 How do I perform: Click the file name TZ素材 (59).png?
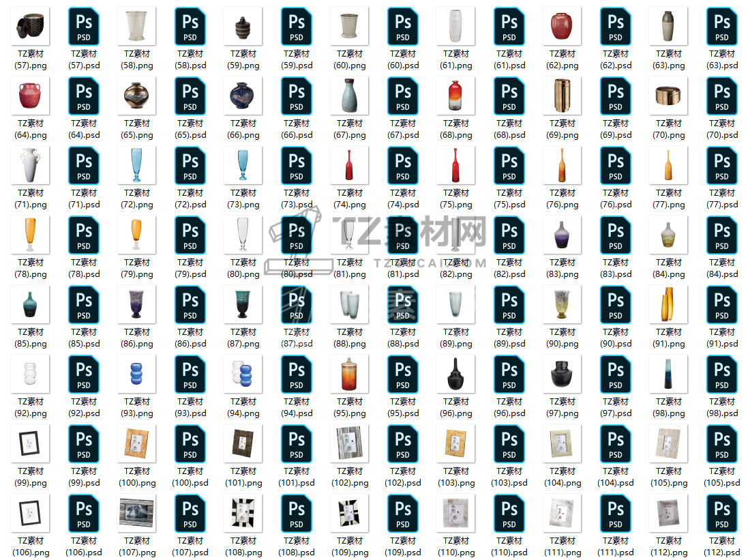243,60
